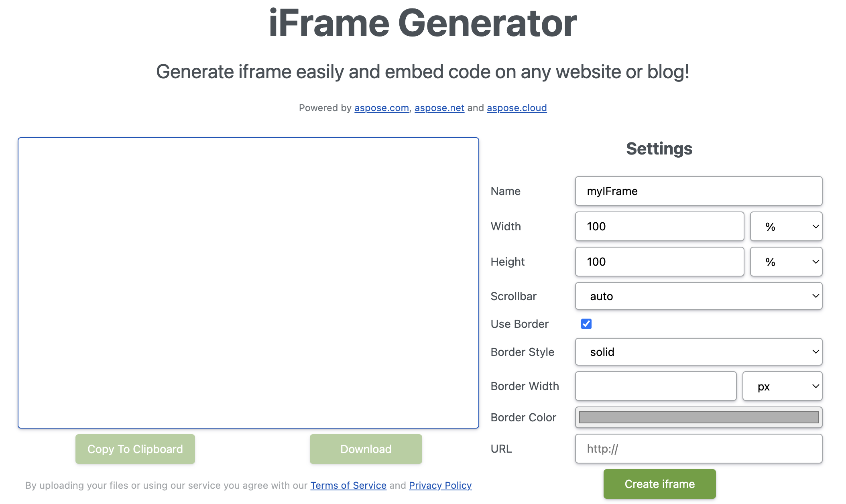View the Privacy Policy
Image resolution: width=846 pixels, height=504 pixels.
pos(440,485)
